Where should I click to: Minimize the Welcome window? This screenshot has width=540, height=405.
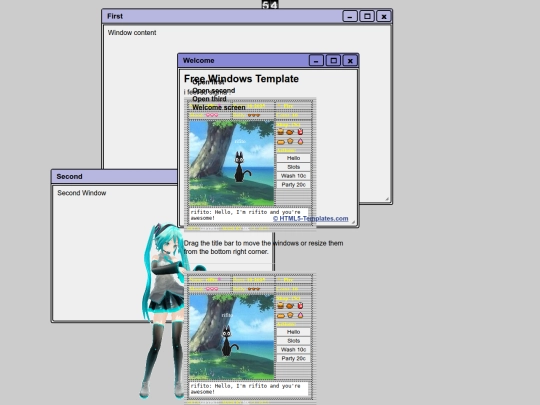pos(316,61)
